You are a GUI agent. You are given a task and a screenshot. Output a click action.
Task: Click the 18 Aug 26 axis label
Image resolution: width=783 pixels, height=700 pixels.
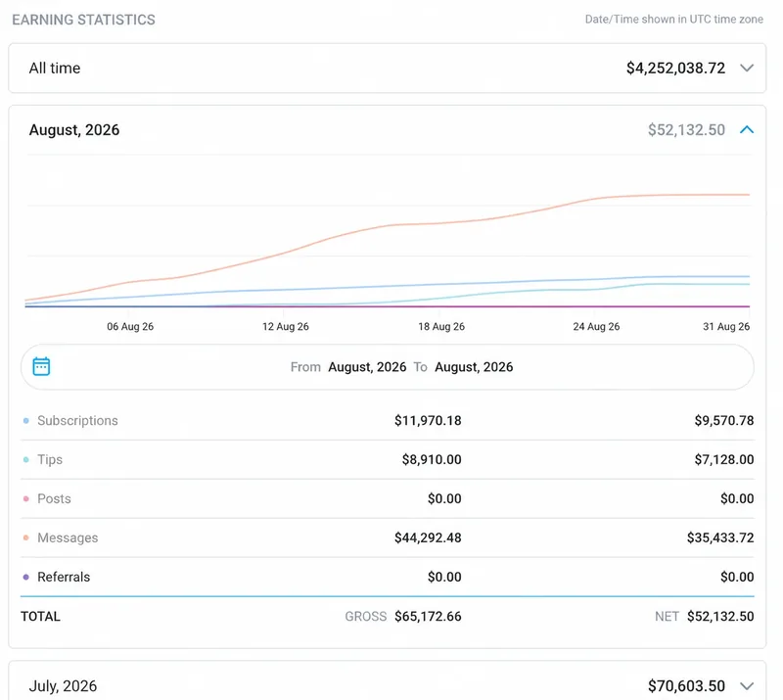[x=441, y=326]
